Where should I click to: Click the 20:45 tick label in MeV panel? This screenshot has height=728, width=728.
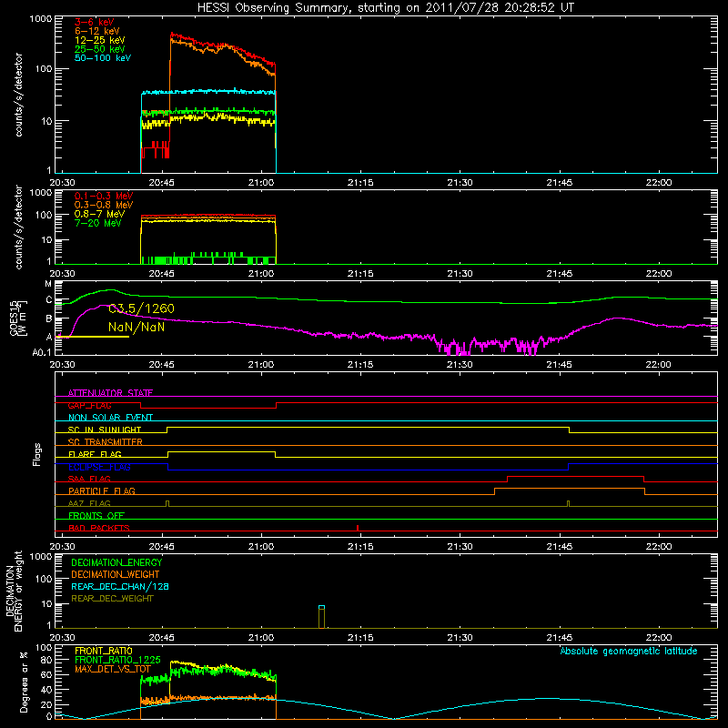pyautogui.click(x=162, y=274)
